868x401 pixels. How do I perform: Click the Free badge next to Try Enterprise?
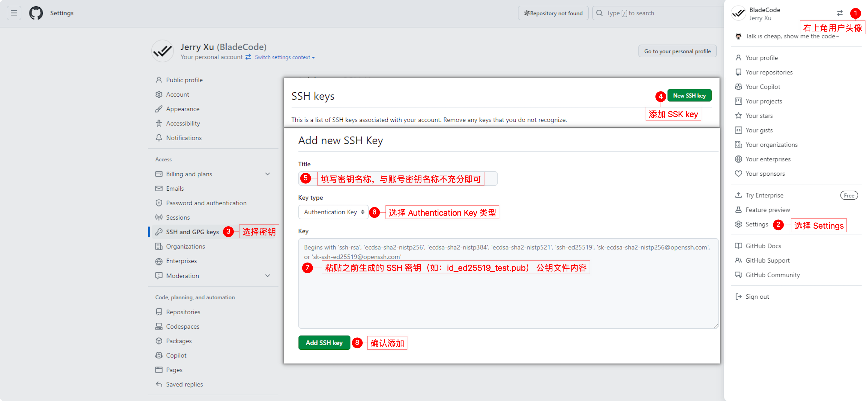click(x=849, y=196)
